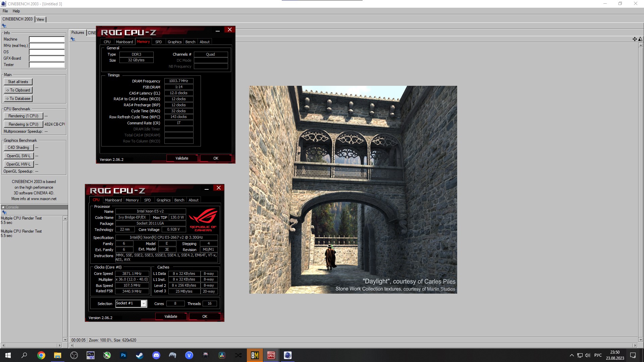Toggle the Console panel header
The image size is (644, 362).
coord(34,207)
